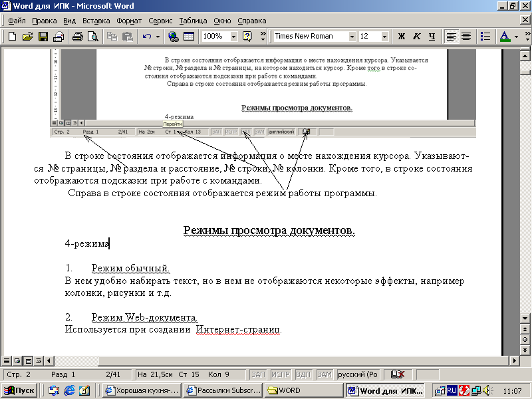Click the Paste clipboard icon

tap(128, 37)
